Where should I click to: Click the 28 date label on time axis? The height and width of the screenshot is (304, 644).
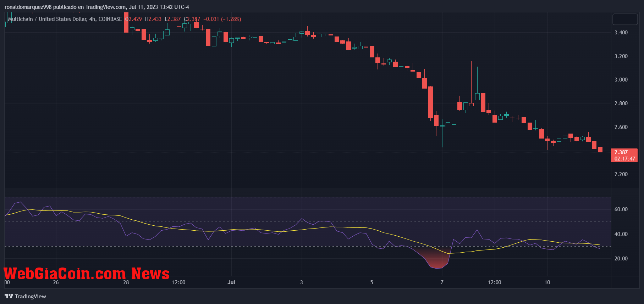[x=126, y=282]
